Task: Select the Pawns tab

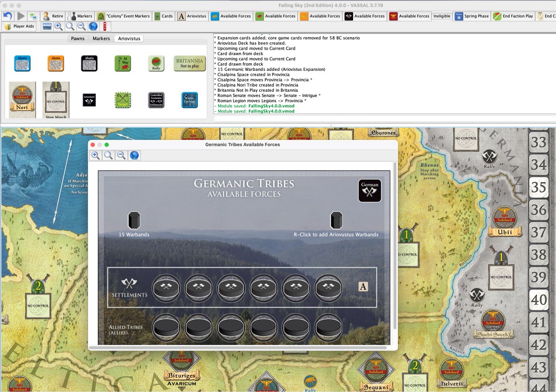Action: 77,38
